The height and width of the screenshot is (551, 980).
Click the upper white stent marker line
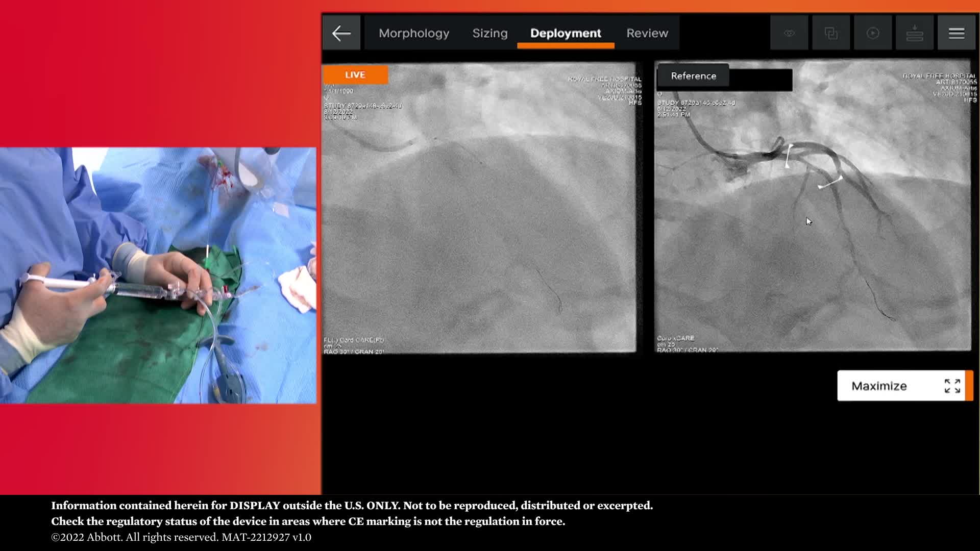point(789,156)
